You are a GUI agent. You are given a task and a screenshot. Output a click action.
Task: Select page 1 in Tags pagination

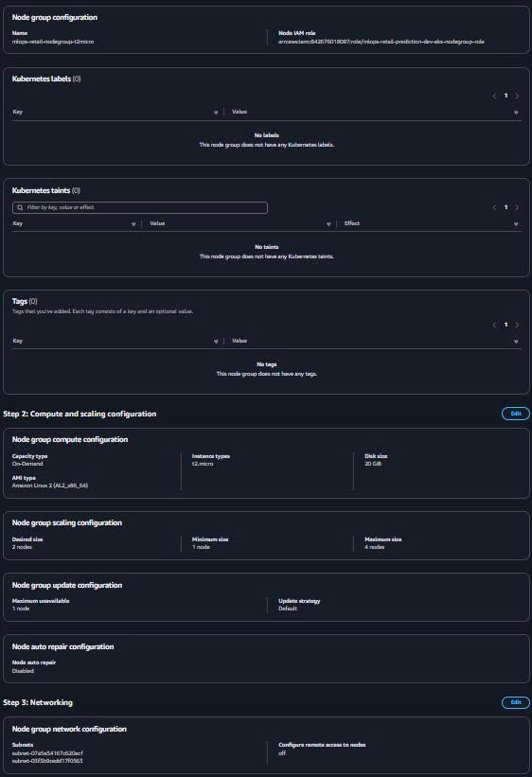[505, 325]
